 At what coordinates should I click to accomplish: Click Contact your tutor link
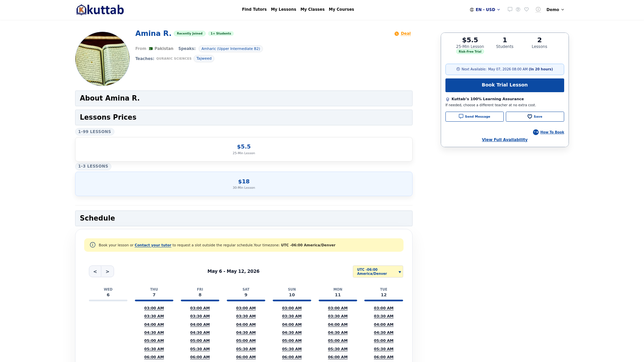coord(153,245)
